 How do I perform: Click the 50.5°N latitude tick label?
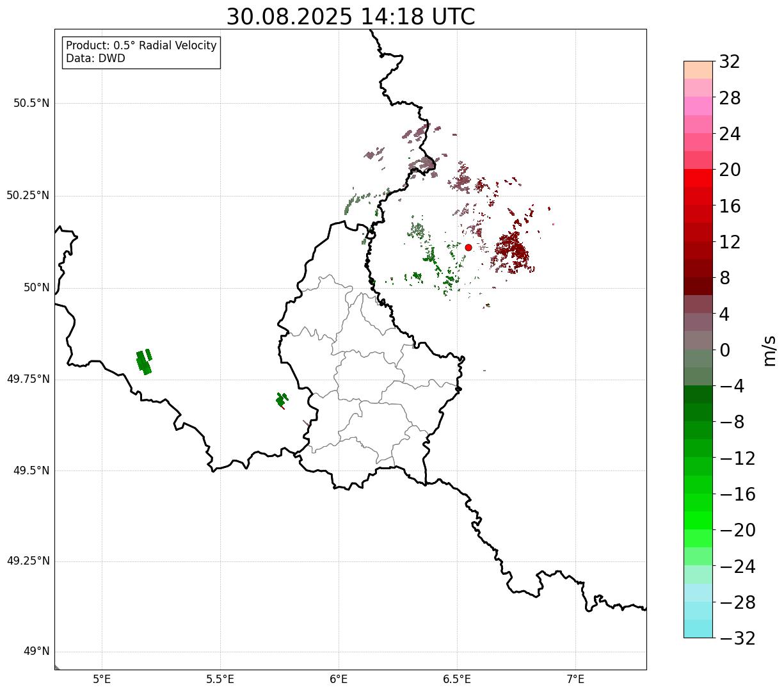(31, 103)
